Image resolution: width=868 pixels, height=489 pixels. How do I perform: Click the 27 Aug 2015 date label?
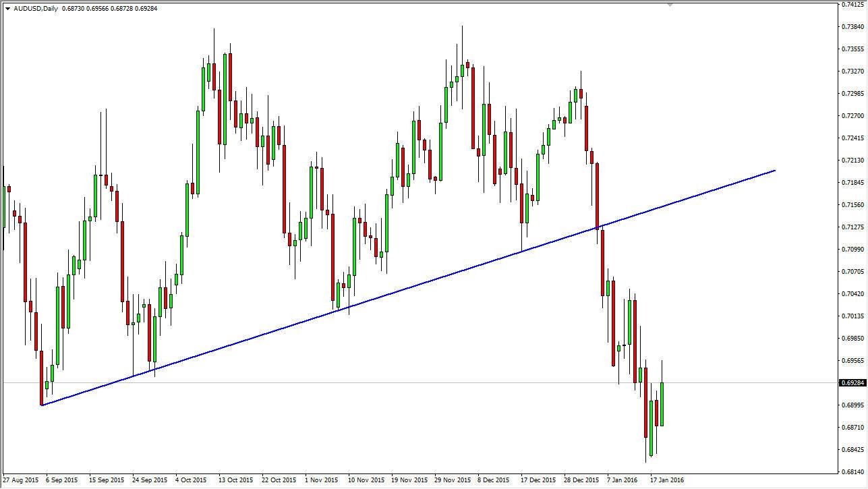pyautogui.click(x=21, y=480)
